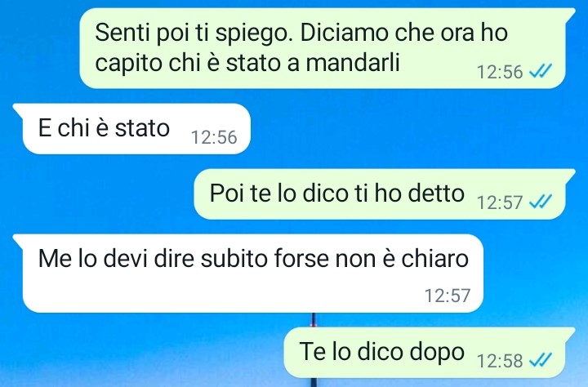Image resolution: width=588 pixels, height=387 pixels.
Task: Click the word 'chiaro' in the white bubble
Action: pos(435,259)
